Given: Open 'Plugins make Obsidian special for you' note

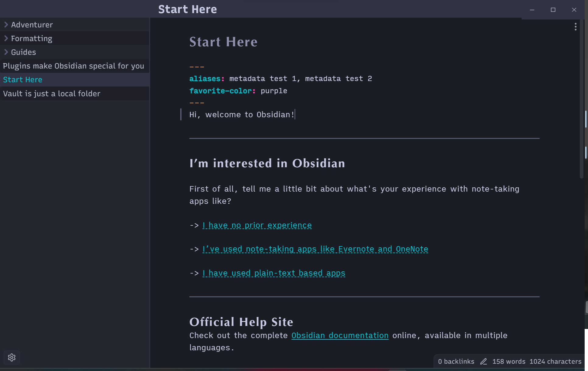Looking at the screenshot, I should point(73,66).
